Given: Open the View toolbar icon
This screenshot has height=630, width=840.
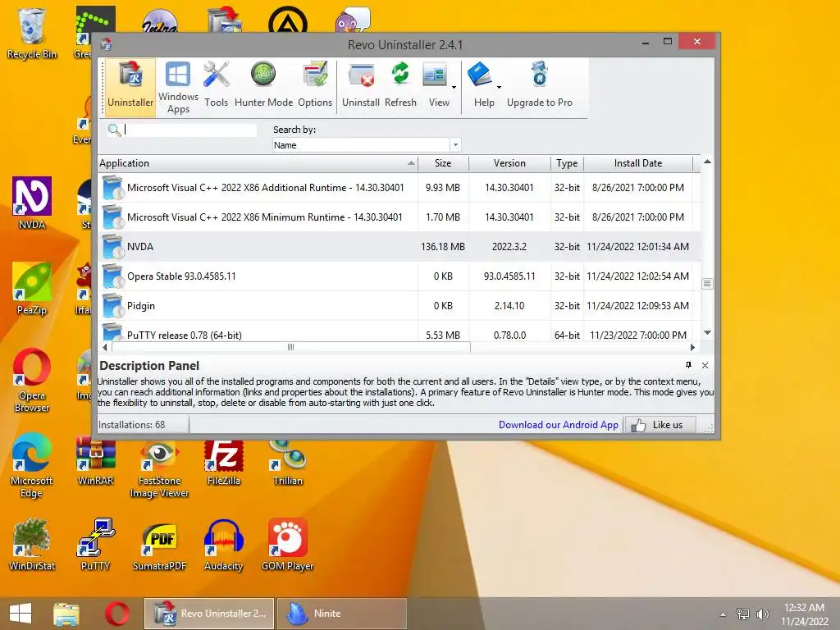Looking at the screenshot, I should point(436,84).
